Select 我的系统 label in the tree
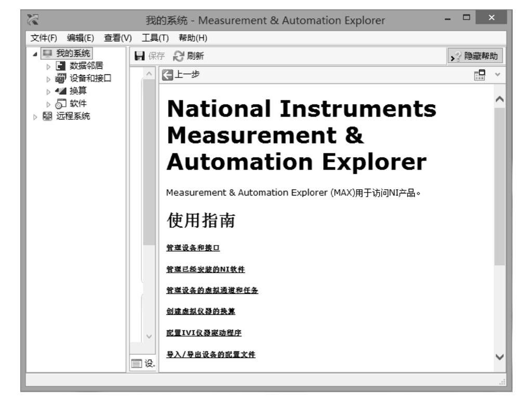Viewport: 532px width, 400px height. (73, 54)
